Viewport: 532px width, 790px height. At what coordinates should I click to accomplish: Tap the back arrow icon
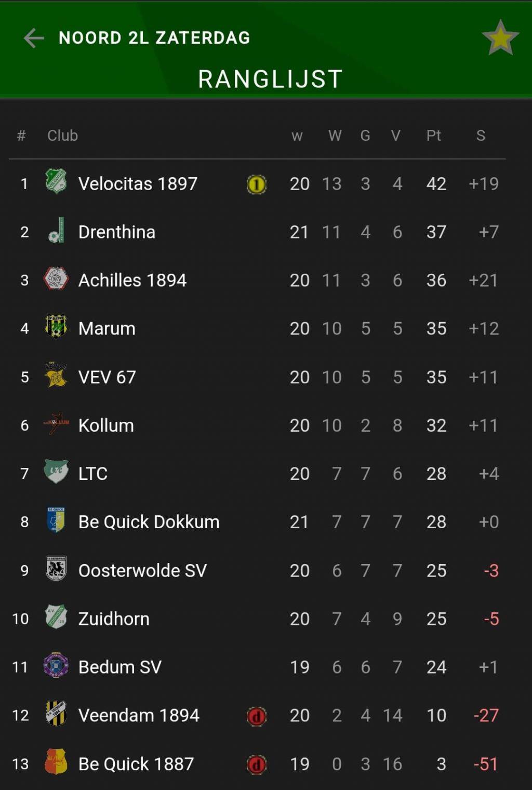click(x=34, y=38)
